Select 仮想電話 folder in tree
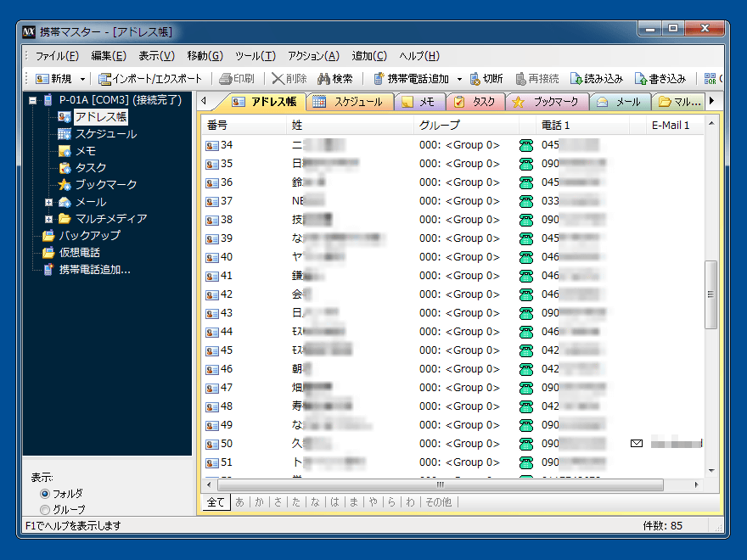The height and width of the screenshot is (560, 747). [x=80, y=252]
